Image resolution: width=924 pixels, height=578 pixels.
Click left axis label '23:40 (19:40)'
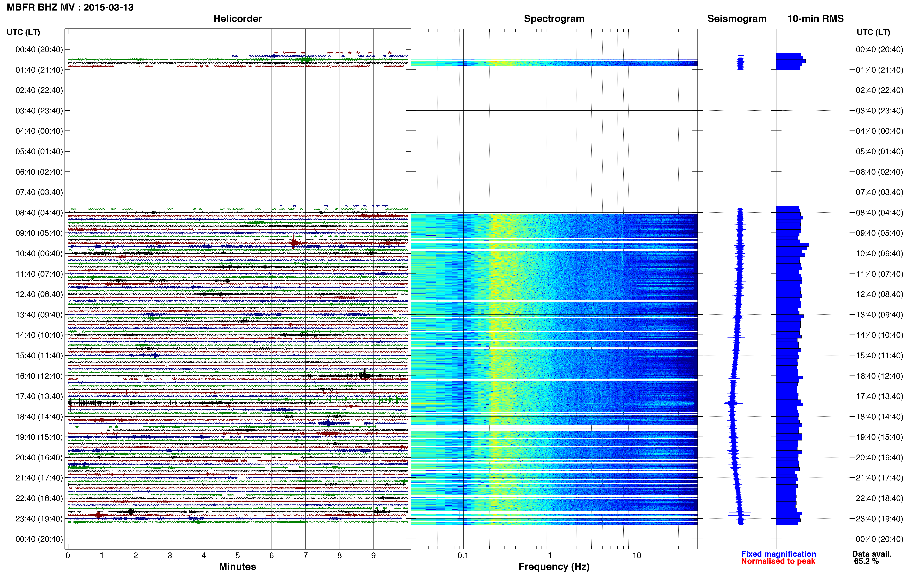[39, 519]
